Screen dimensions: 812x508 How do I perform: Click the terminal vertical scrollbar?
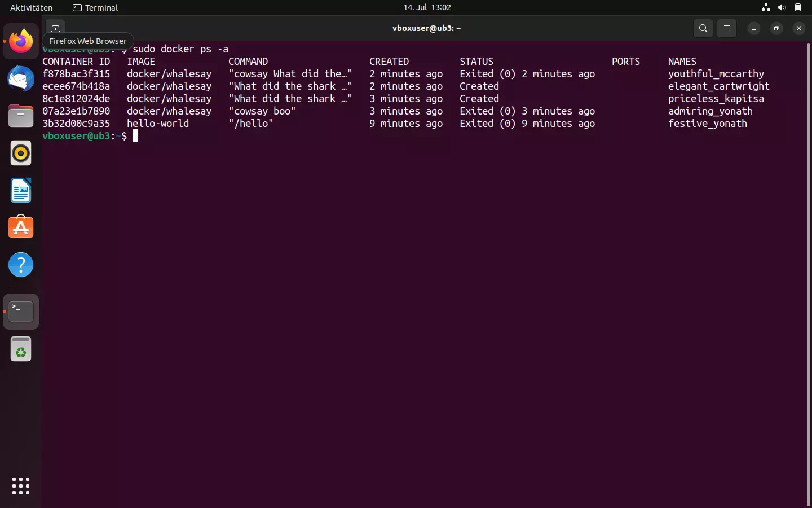(807, 271)
